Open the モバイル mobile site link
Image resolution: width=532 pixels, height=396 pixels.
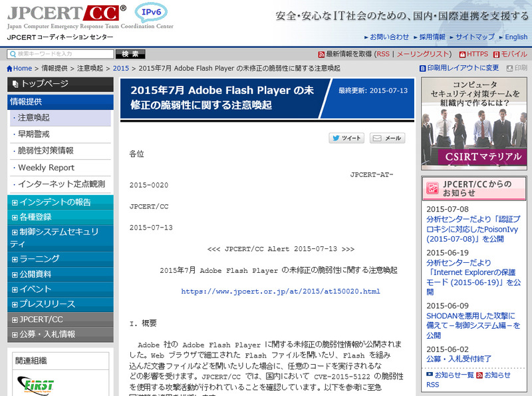[512, 54]
